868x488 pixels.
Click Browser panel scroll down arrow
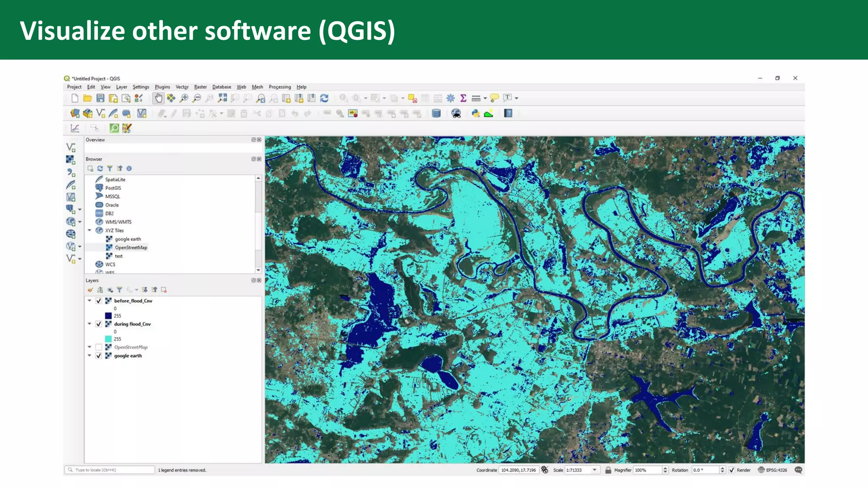258,270
